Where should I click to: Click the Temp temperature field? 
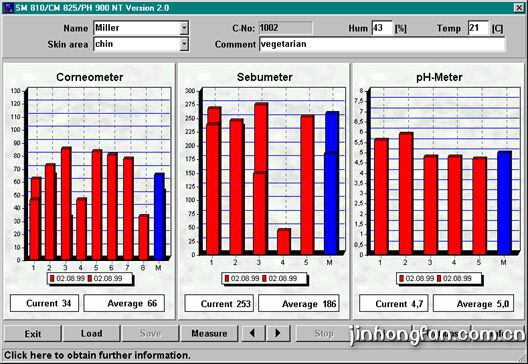478,28
